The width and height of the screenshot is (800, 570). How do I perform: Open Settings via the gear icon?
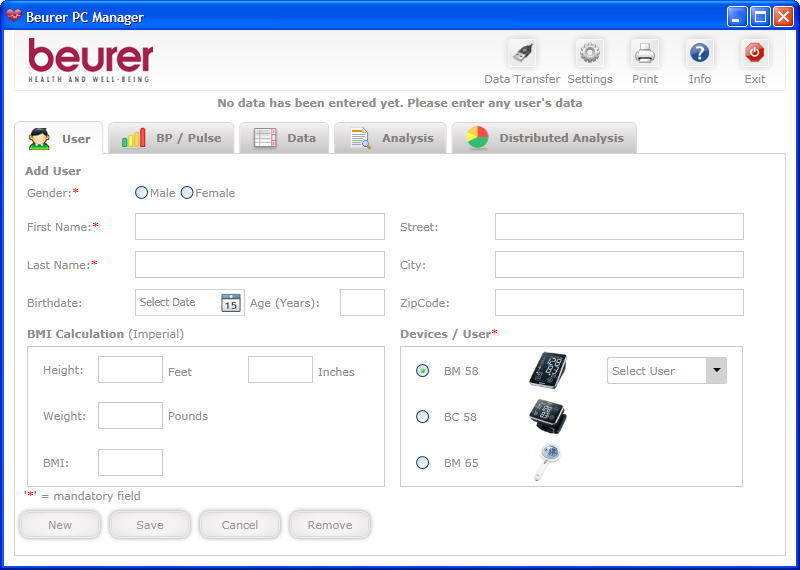590,53
